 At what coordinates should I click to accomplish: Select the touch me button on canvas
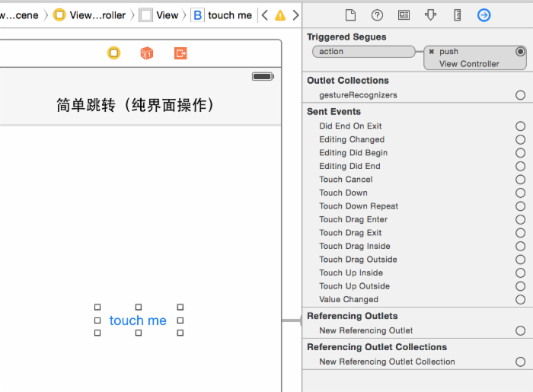tap(138, 320)
